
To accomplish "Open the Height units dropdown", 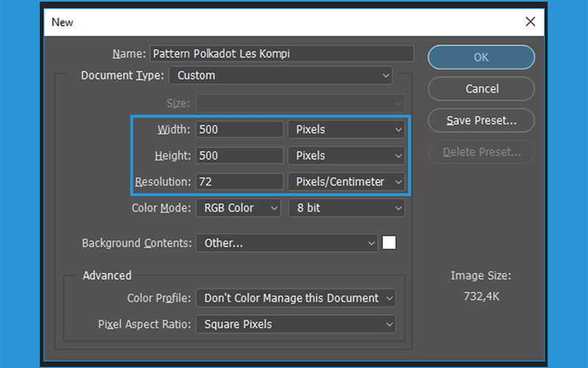I will [346, 155].
